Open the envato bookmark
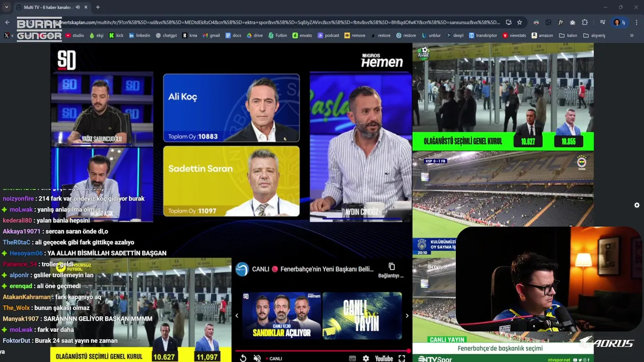644x362 pixels. [x=302, y=35]
